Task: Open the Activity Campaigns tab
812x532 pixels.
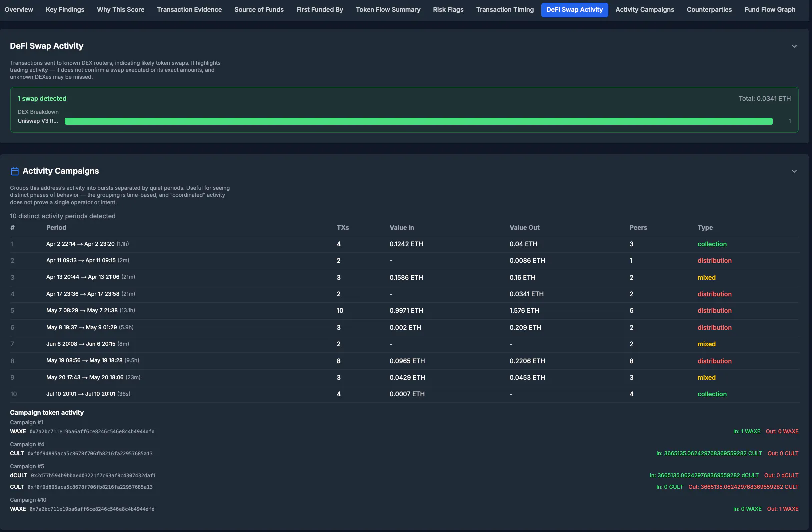Action: 644,10
